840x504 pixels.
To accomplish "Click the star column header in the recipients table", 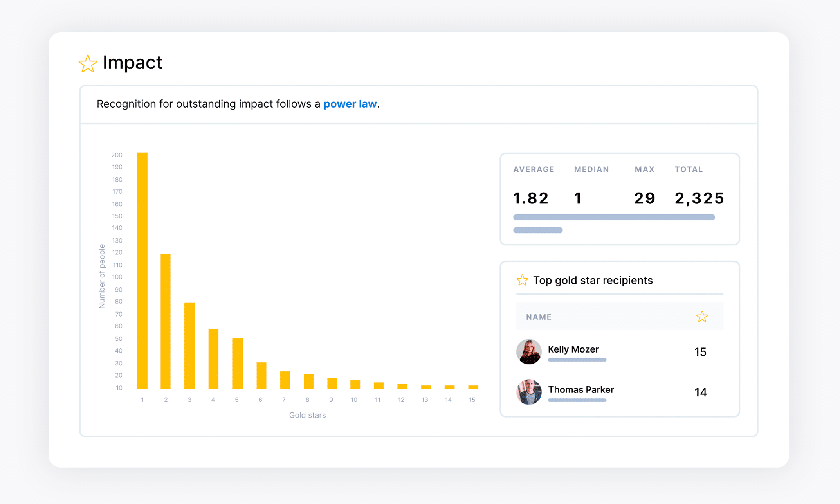I will pos(702,317).
